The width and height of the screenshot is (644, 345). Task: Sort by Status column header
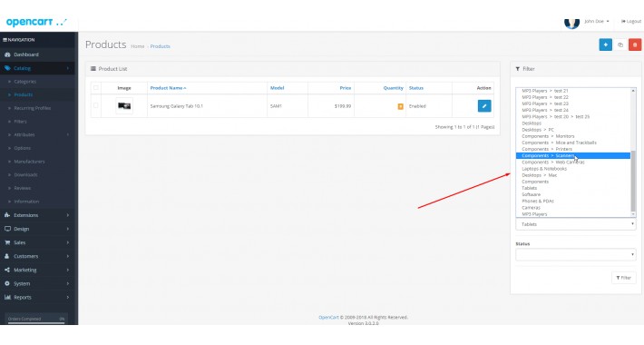click(x=416, y=87)
